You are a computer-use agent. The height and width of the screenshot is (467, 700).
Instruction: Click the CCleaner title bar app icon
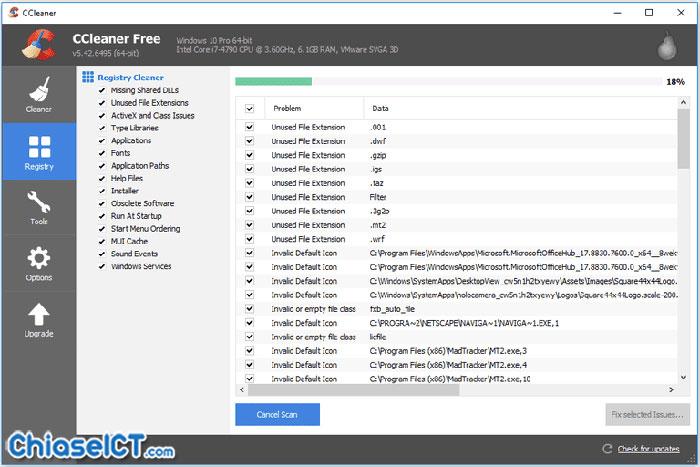tap(13, 13)
